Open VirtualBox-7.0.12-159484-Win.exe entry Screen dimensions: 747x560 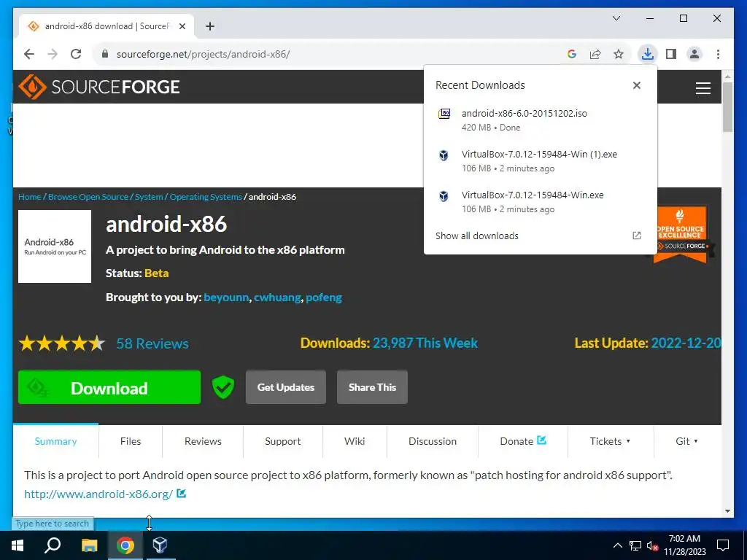[x=541, y=202]
